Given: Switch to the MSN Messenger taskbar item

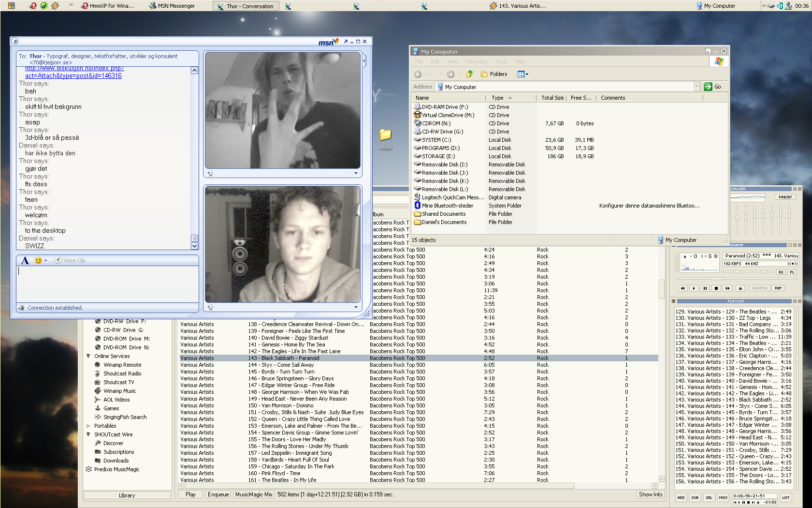Looking at the screenshot, I should coord(172,6).
